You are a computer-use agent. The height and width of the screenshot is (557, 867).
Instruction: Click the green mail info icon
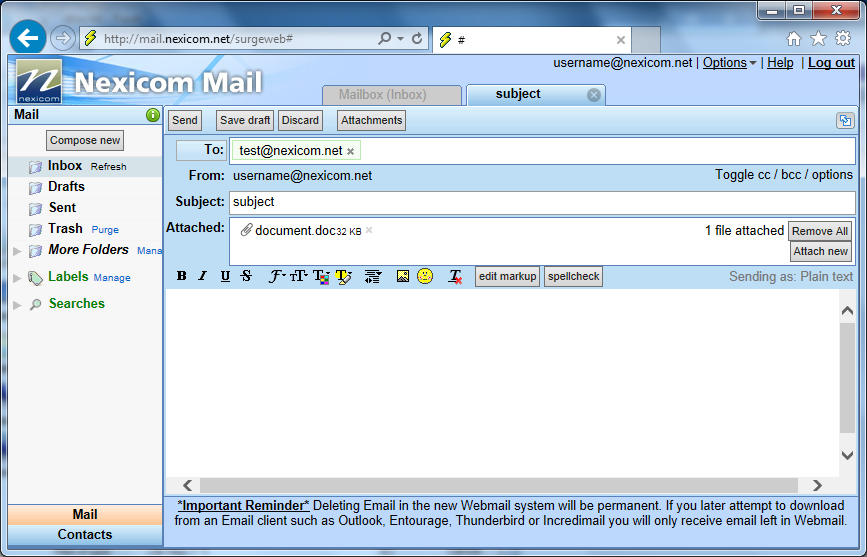(153, 115)
